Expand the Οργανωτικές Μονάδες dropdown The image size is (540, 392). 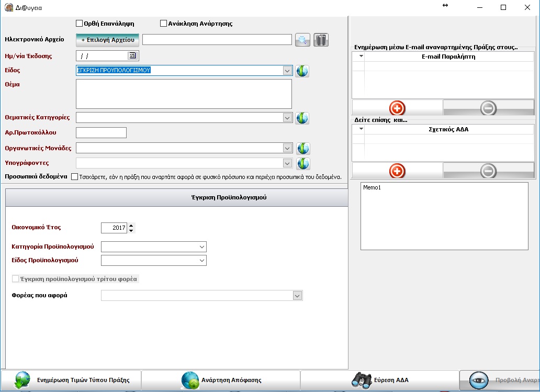287,149
